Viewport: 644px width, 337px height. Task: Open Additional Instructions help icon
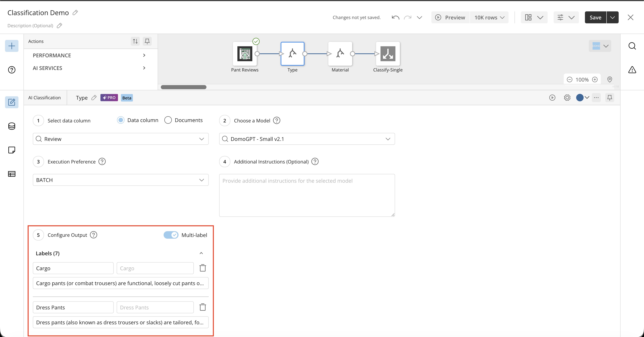tap(315, 161)
